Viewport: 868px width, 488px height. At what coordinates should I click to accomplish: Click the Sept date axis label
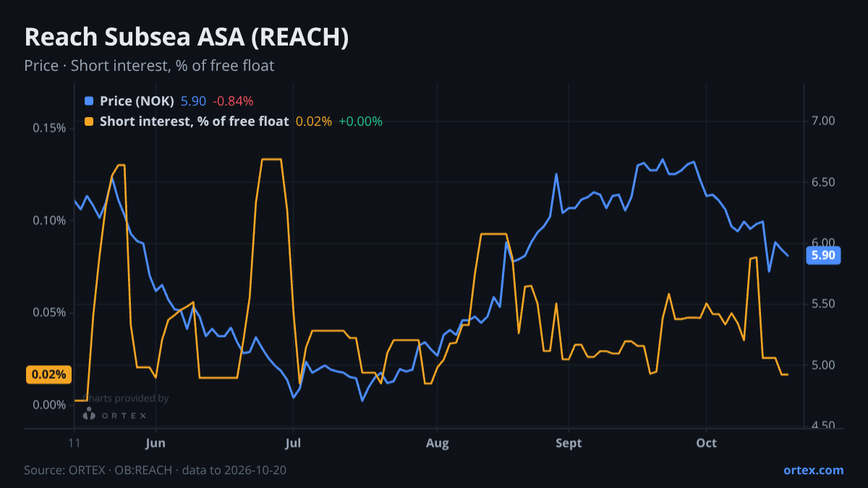point(569,443)
